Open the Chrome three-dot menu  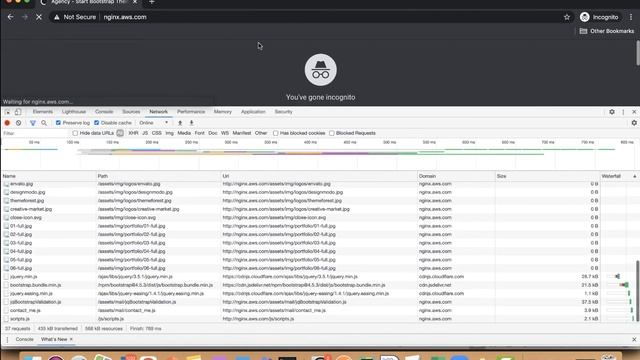click(631, 17)
